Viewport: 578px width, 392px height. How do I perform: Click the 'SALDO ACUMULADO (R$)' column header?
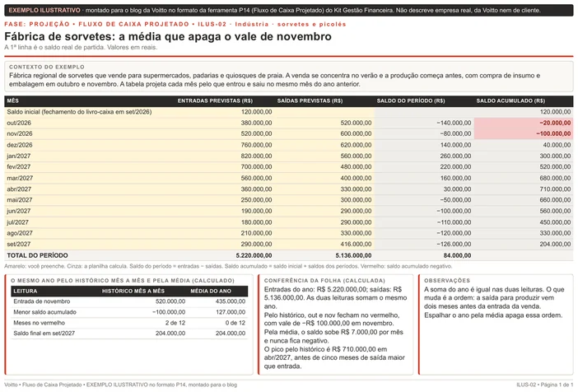(510, 100)
